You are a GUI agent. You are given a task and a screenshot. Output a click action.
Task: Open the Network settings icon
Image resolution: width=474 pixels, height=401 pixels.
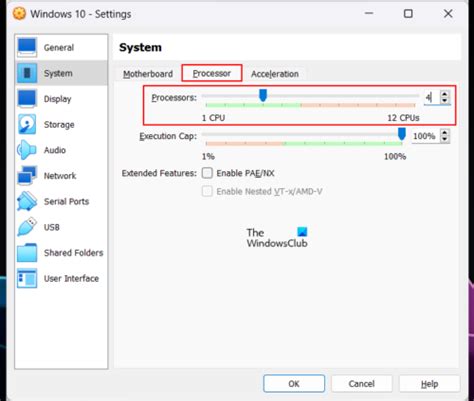click(27, 176)
